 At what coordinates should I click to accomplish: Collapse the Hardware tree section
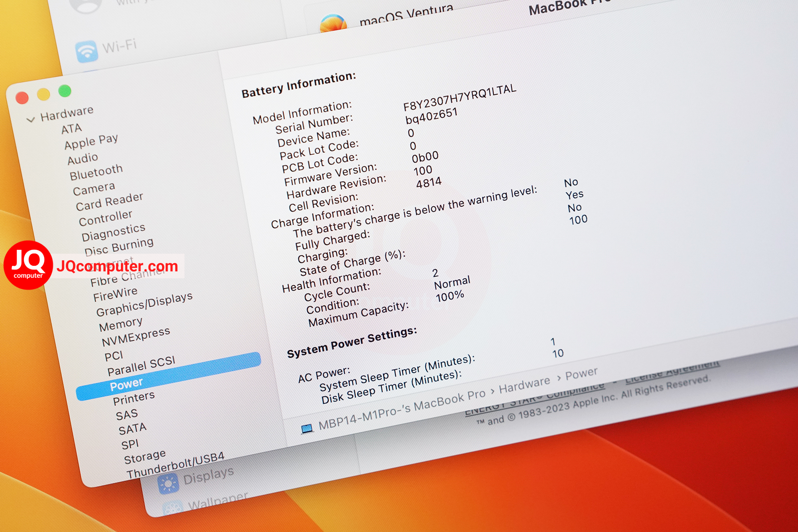30,120
